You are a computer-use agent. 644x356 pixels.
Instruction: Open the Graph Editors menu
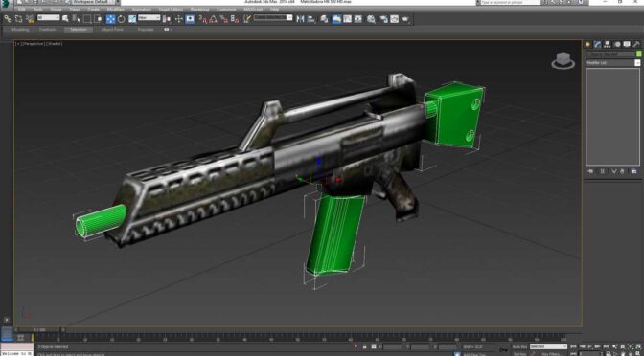tap(170, 9)
